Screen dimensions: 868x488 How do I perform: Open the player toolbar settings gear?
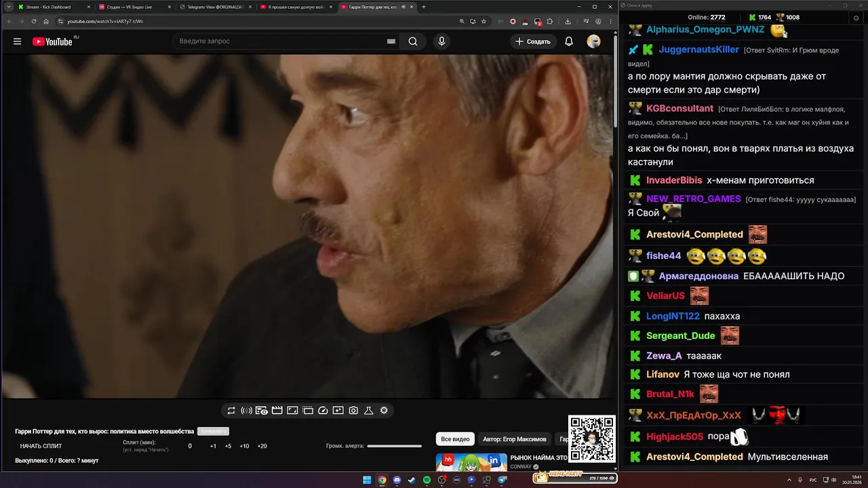pyautogui.click(x=384, y=411)
